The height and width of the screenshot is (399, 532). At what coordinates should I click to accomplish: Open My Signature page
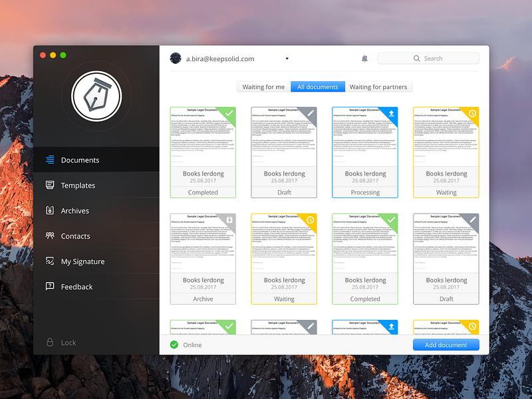pos(96,261)
